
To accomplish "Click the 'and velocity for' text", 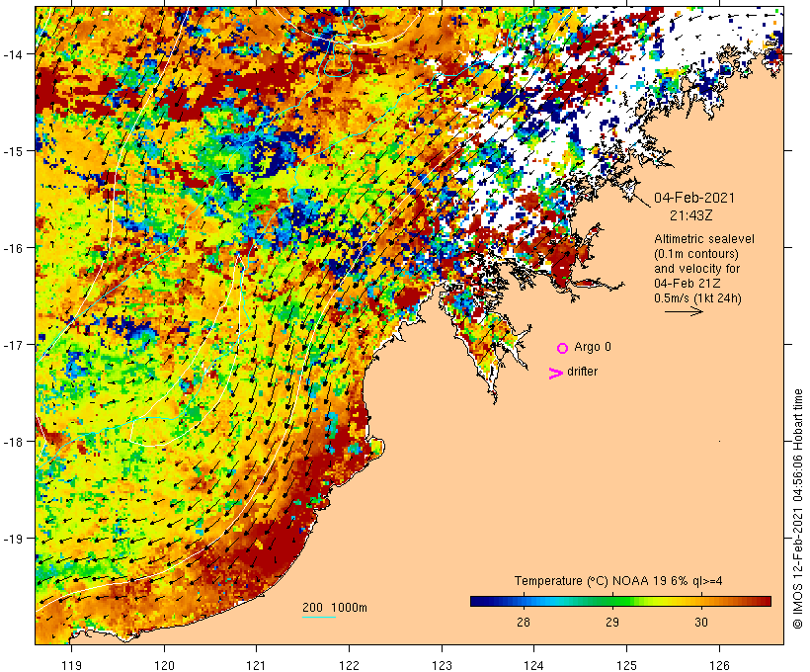I will pyautogui.click(x=696, y=269).
